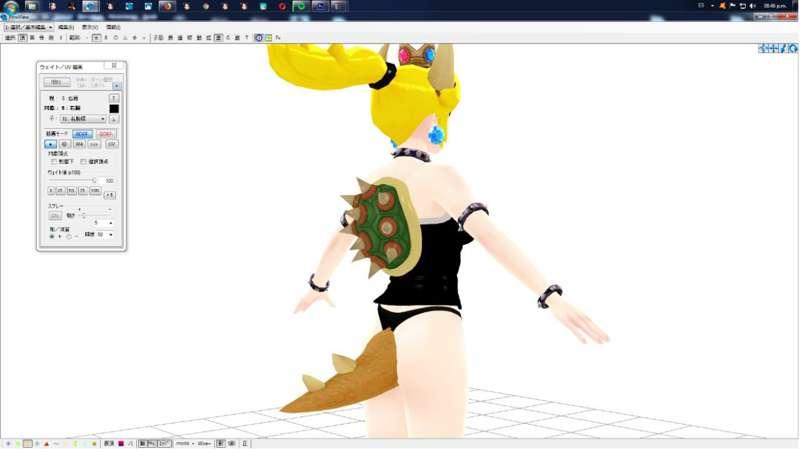
Task: Toggle the 範囲 range selection button
Action: click(74, 38)
